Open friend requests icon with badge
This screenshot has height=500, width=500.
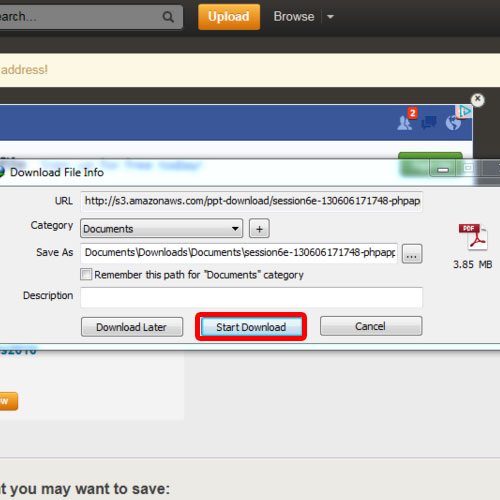pos(406,119)
